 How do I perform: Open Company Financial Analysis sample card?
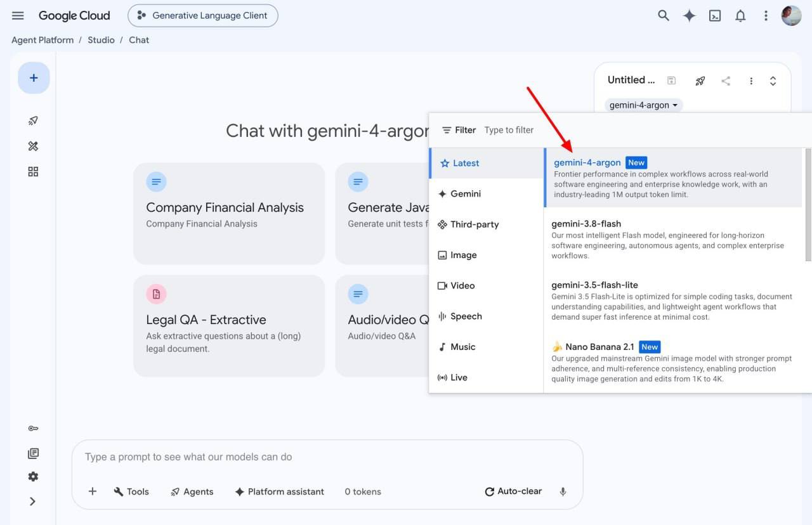229,214
